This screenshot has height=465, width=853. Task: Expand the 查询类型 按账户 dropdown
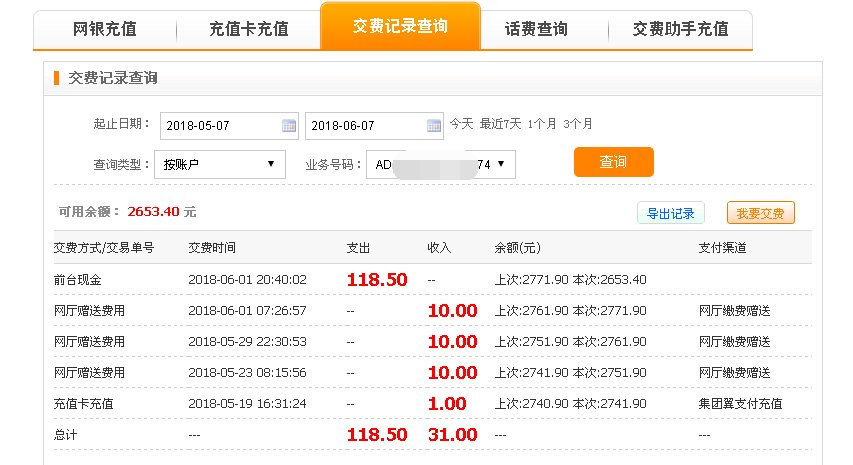click(220, 164)
